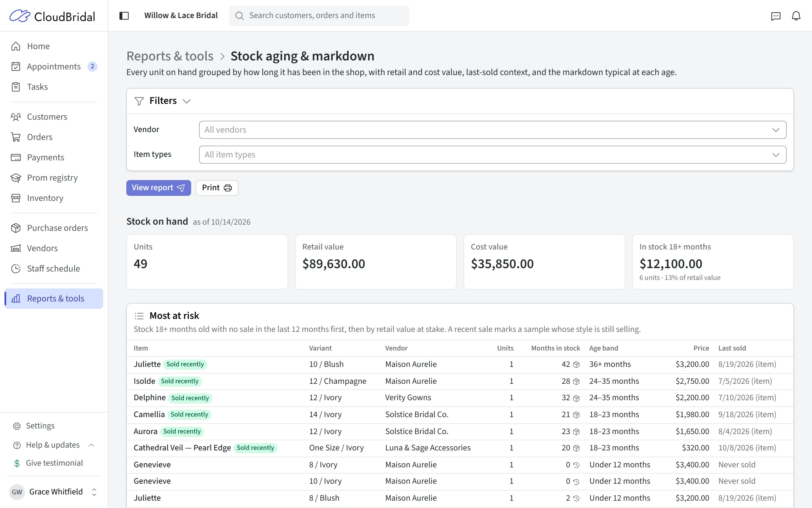Click the history icon in Genevieve 8 / Ivory row
The width and height of the screenshot is (812, 508).
[x=576, y=465]
